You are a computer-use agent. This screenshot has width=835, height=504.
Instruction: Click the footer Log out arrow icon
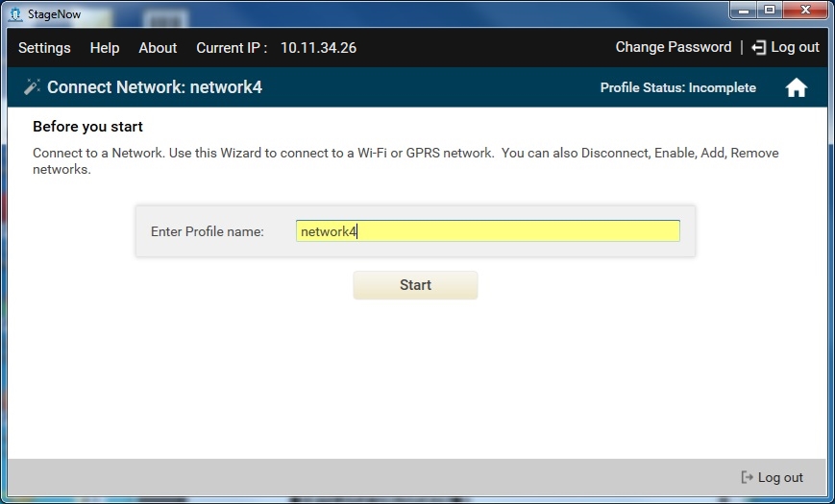coord(747,477)
